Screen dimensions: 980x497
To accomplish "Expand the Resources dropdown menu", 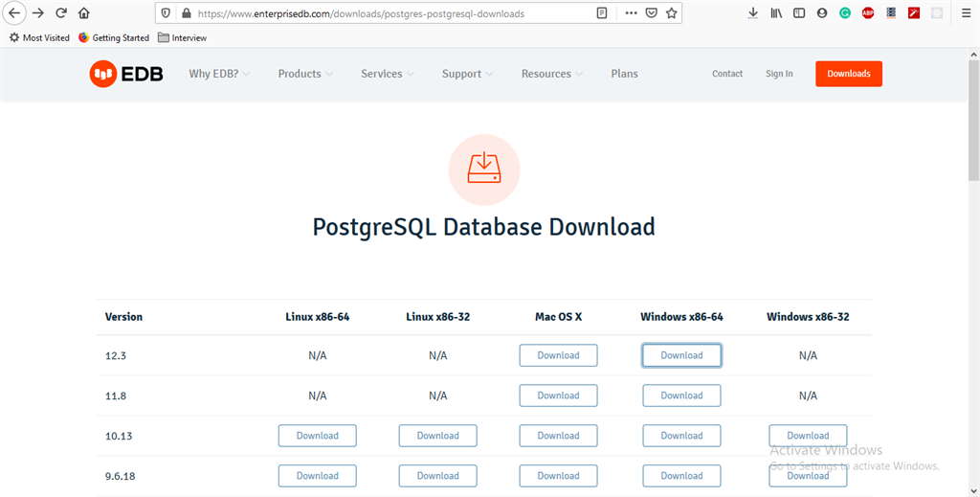I will pyautogui.click(x=551, y=74).
